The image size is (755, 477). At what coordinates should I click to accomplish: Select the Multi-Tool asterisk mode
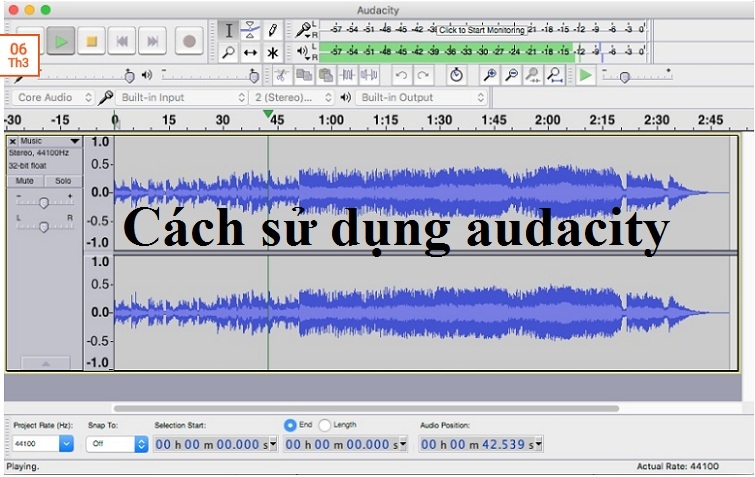tap(273, 52)
